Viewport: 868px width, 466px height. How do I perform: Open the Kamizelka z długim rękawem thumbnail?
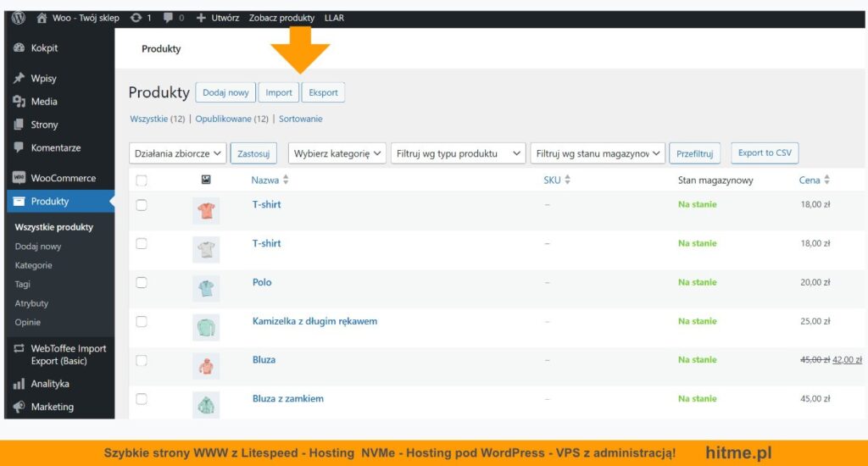tap(206, 326)
